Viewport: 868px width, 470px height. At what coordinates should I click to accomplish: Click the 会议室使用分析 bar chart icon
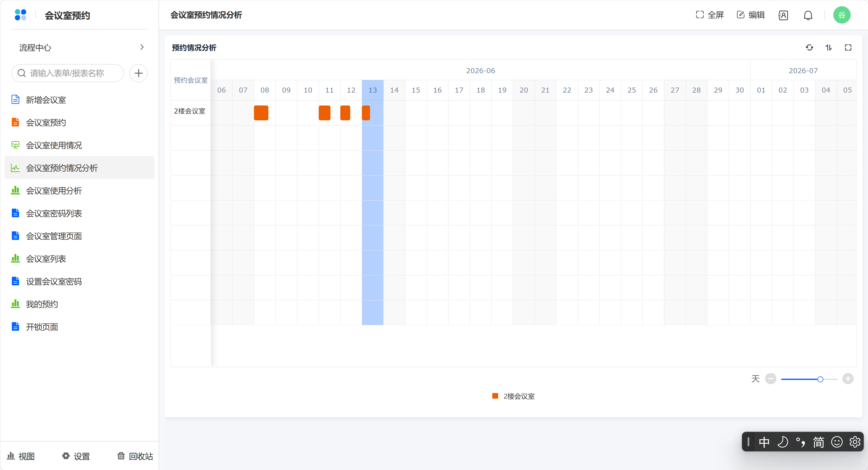pyautogui.click(x=15, y=190)
